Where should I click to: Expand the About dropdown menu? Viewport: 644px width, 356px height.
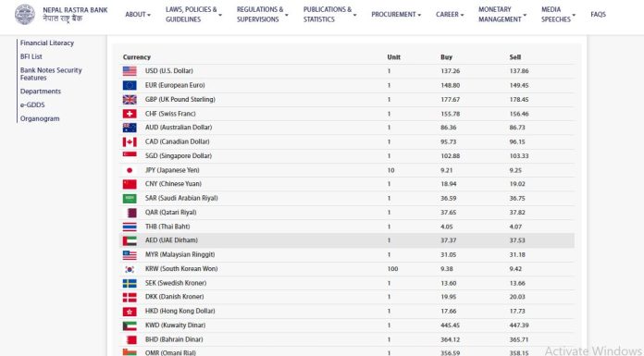138,15
